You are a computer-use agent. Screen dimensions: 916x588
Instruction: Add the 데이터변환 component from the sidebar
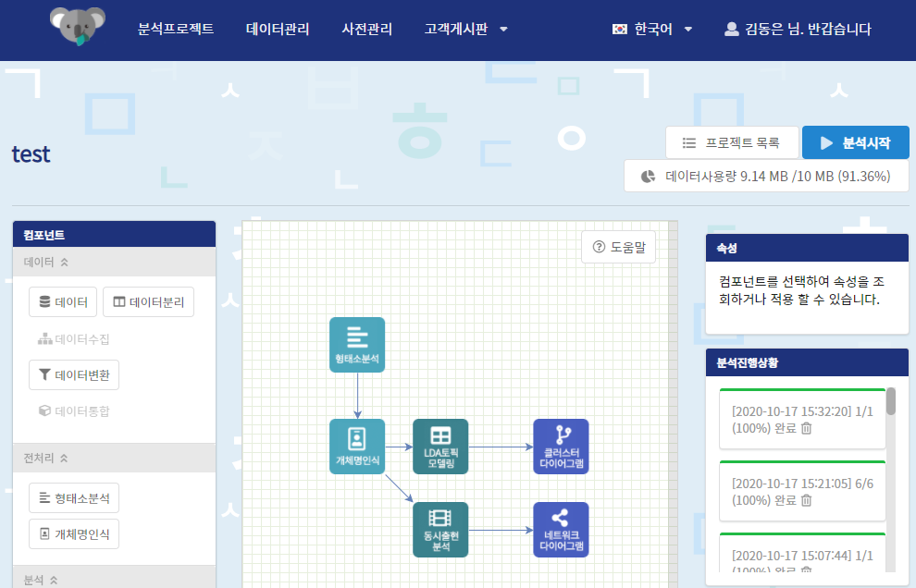[x=73, y=374]
